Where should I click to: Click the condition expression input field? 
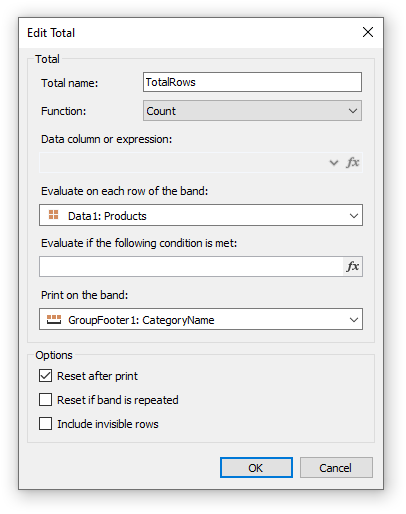click(x=191, y=266)
